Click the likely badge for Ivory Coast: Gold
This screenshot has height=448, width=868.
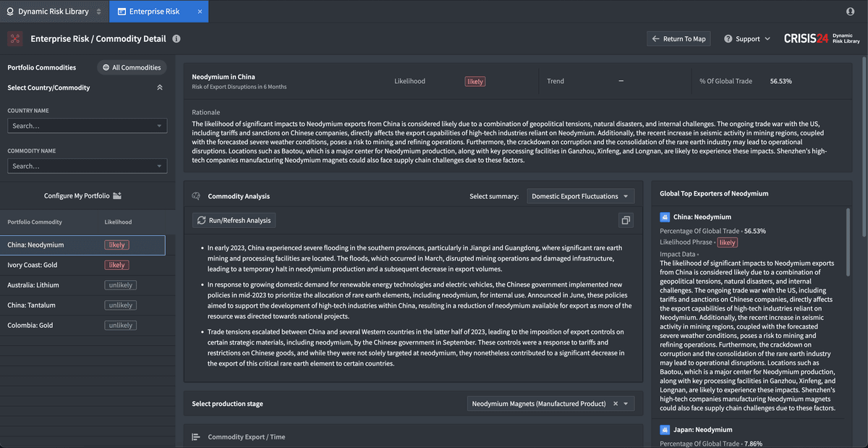point(116,265)
